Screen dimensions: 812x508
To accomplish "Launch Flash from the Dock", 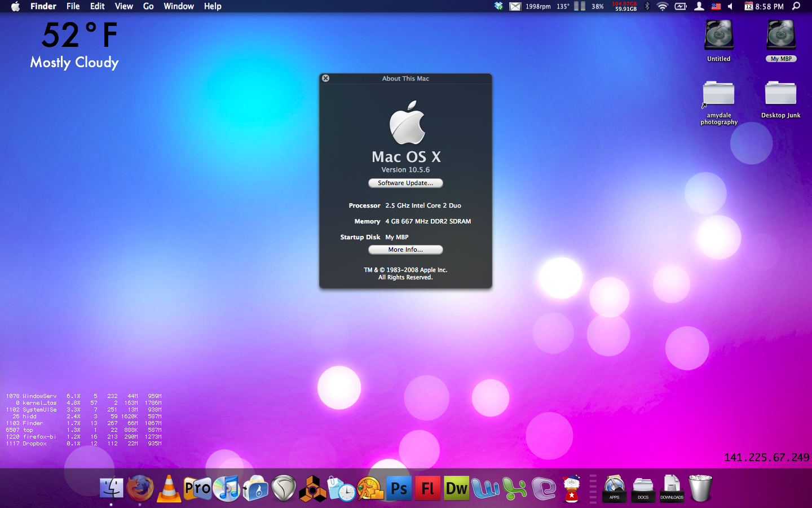I will [x=427, y=488].
